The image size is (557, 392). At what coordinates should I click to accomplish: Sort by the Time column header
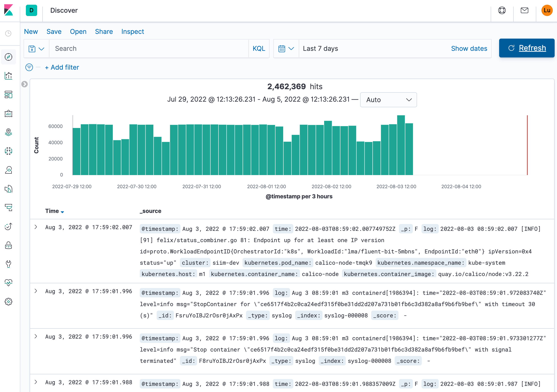click(x=54, y=211)
